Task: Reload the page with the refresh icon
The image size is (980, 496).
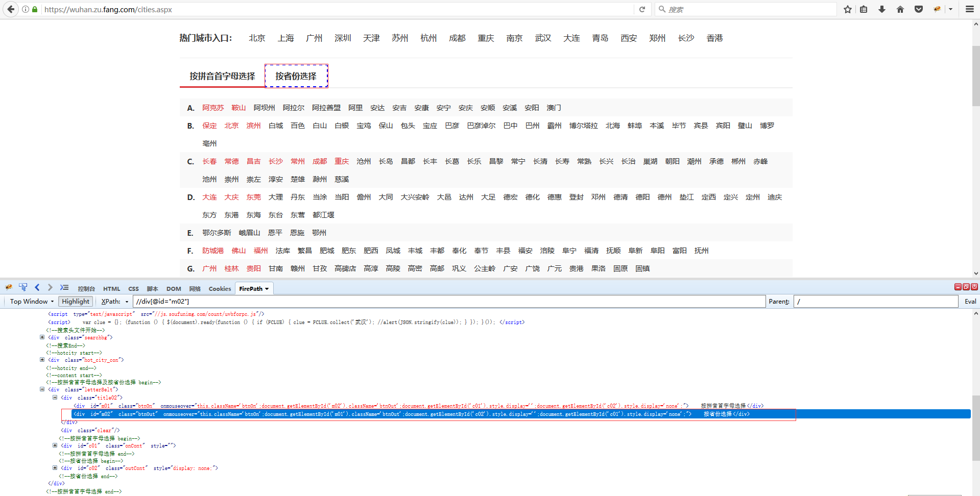Action: (x=642, y=9)
